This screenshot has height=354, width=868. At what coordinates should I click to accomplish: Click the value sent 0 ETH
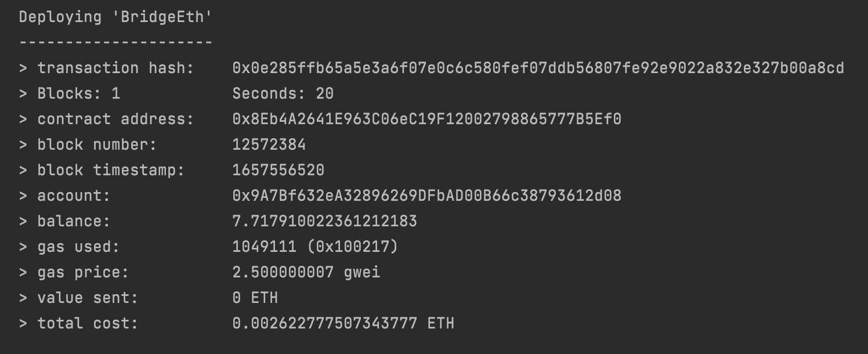[255, 298]
